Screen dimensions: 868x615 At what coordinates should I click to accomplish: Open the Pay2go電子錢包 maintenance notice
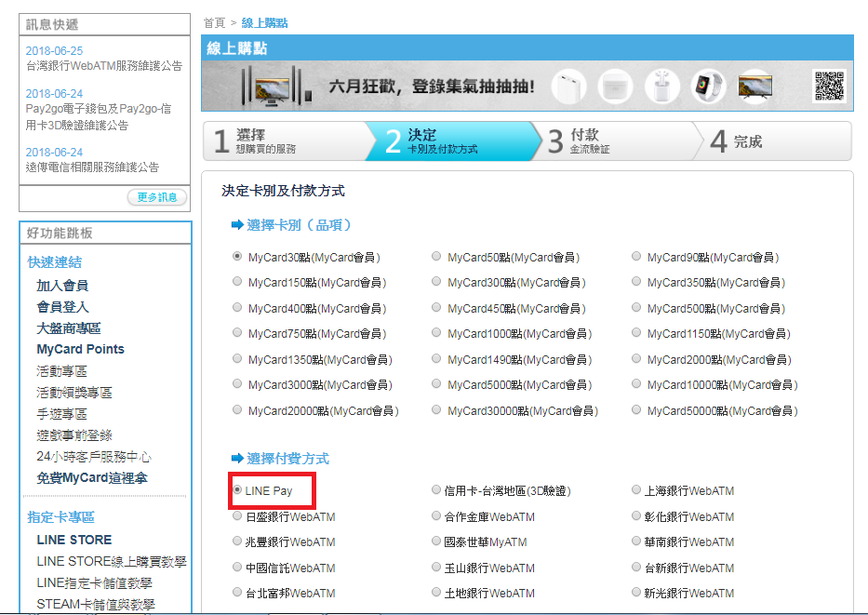pos(99,117)
